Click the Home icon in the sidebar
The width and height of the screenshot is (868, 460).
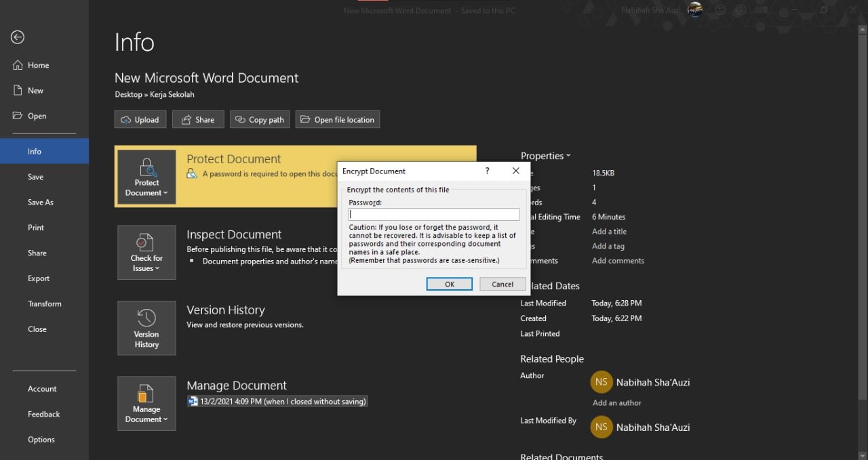(18, 65)
